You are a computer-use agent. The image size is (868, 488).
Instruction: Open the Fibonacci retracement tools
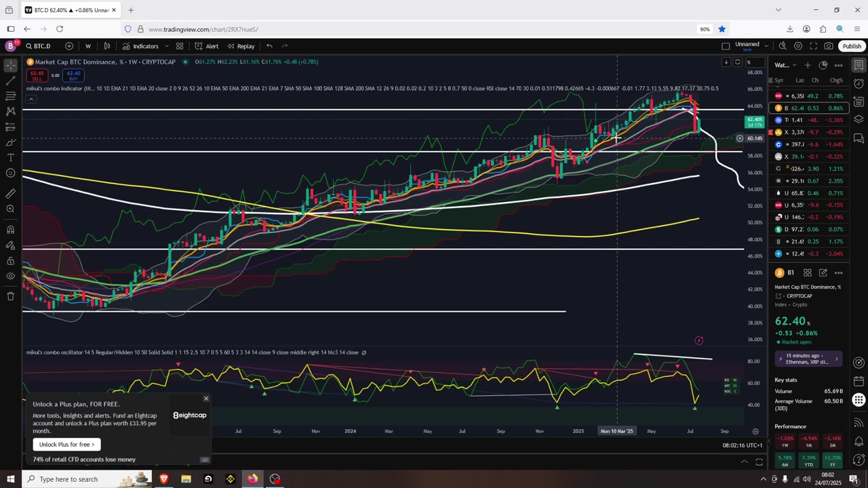click(10, 96)
